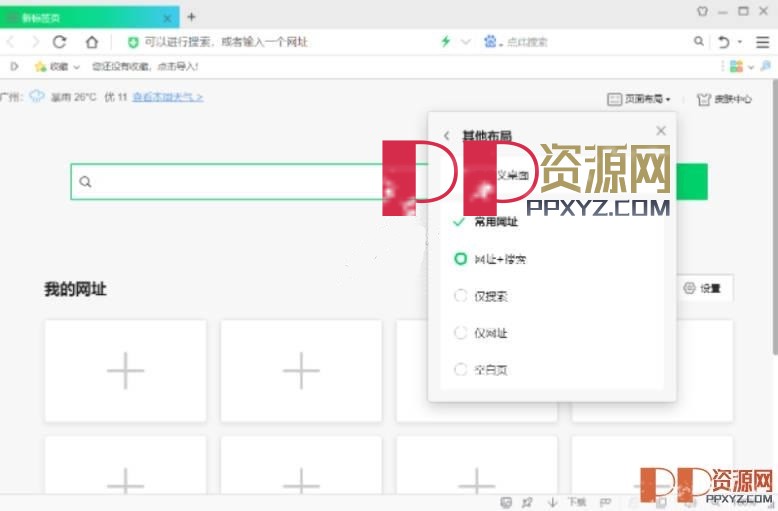Add site in second row third tile

(477, 465)
